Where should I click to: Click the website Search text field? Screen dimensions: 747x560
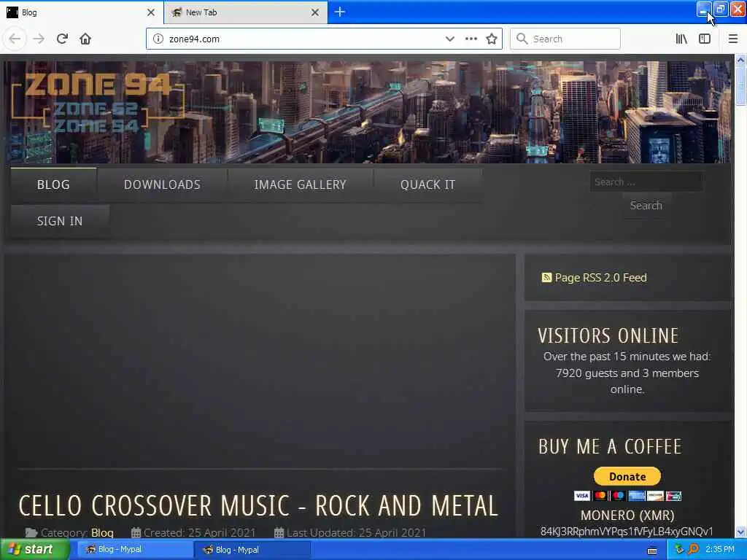tap(646, 182)
